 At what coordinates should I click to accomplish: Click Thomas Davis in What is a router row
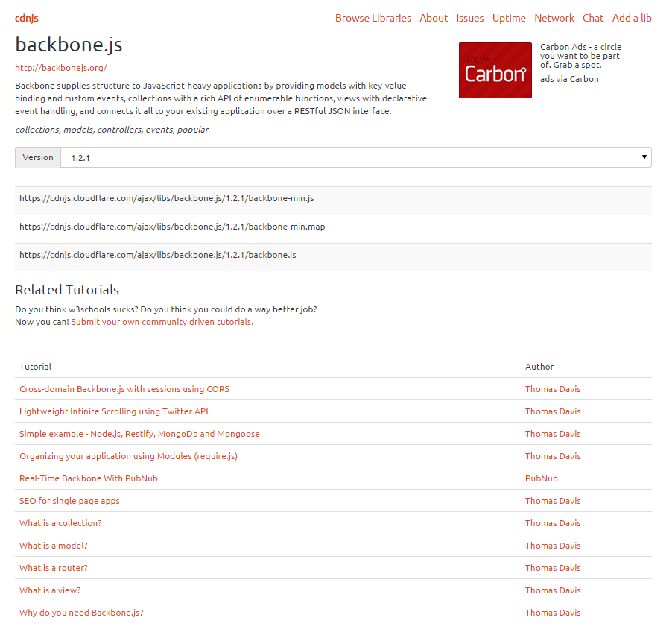tap(553, 568)
